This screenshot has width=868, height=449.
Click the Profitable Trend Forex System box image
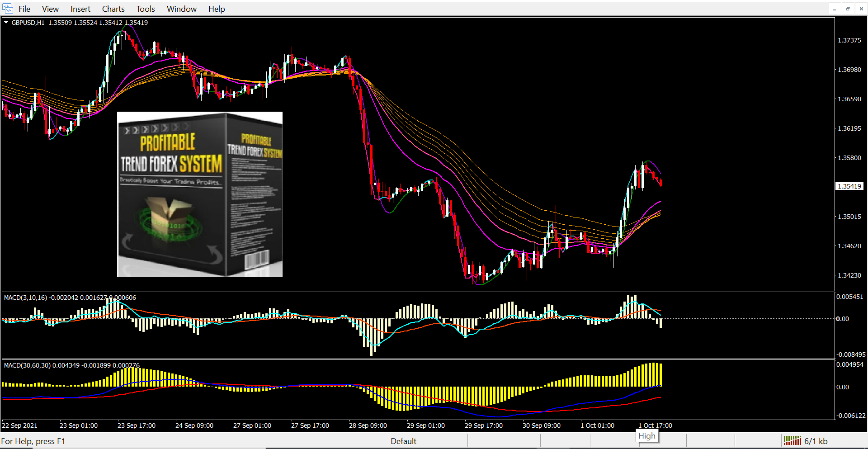point(199,194)
